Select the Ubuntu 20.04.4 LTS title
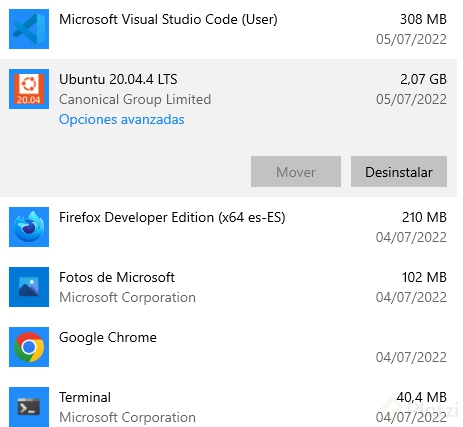 point(118,79)
